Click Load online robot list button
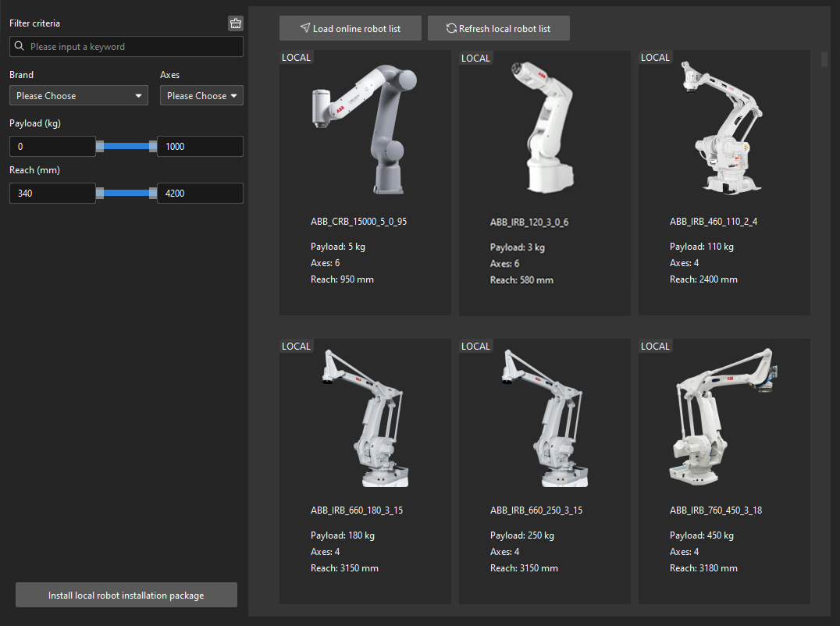This screenshot has width=840, height=626. [x=351, y=28]
